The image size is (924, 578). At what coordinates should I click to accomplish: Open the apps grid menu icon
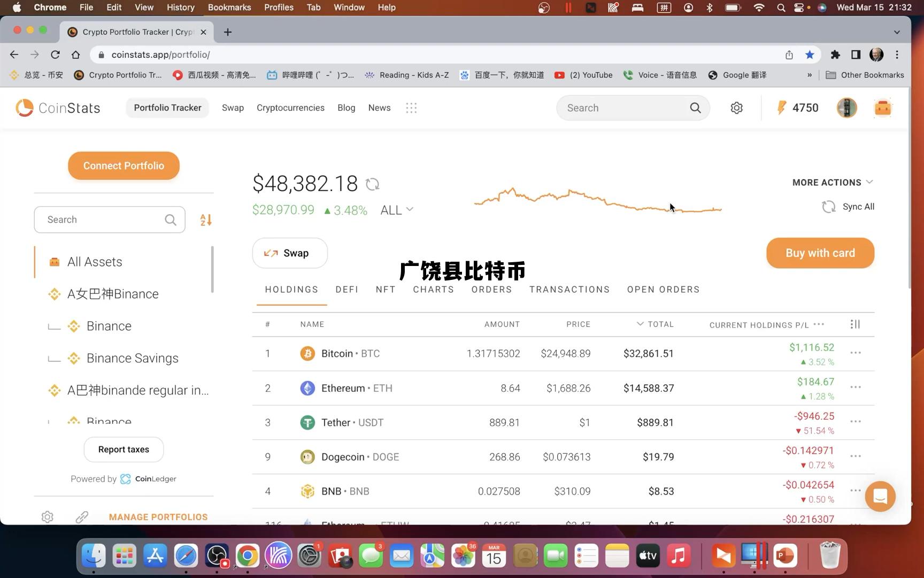pos(411,108)
